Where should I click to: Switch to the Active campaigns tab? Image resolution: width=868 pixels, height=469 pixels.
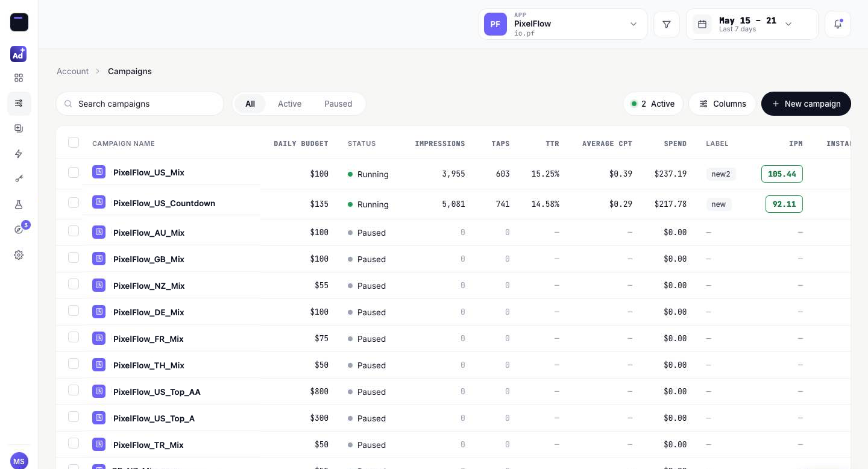289,104
